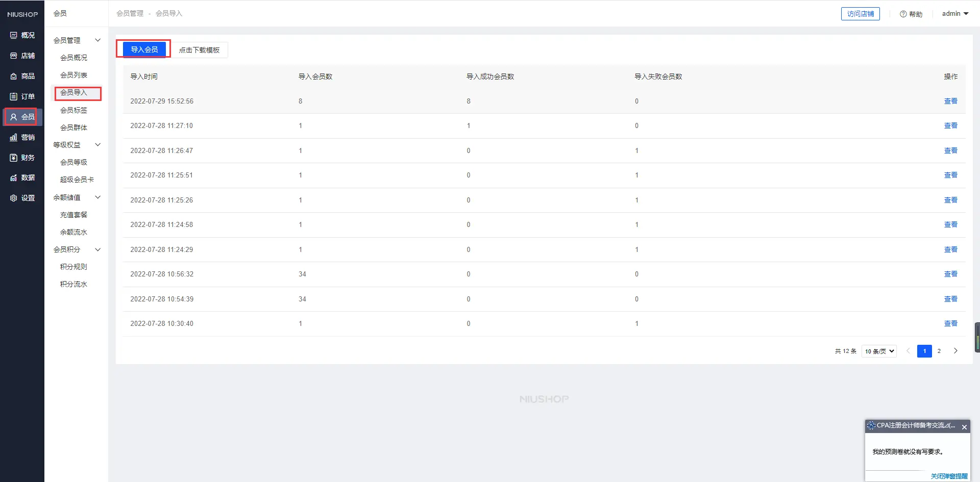Expand the admin account dropdown

[955, 14]
